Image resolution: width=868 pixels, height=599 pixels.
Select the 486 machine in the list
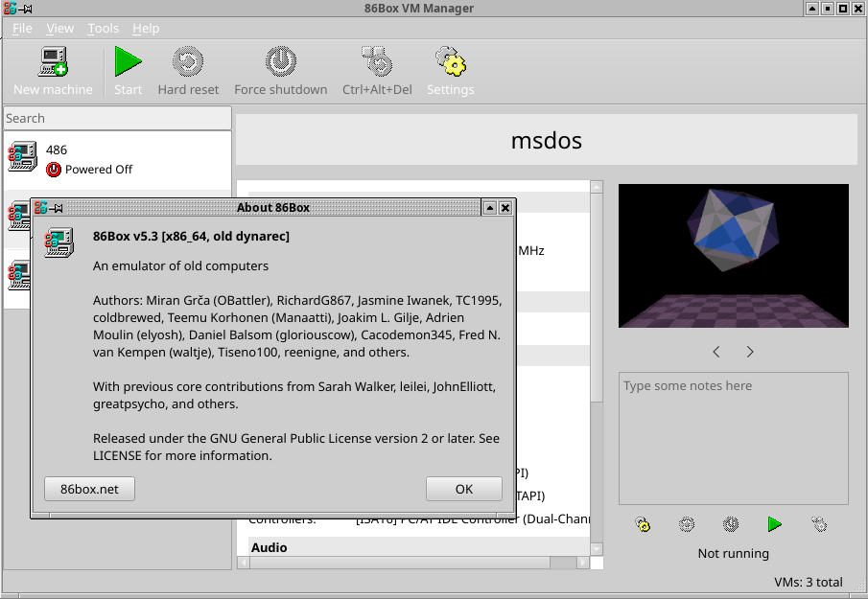(x=117, y=159)
